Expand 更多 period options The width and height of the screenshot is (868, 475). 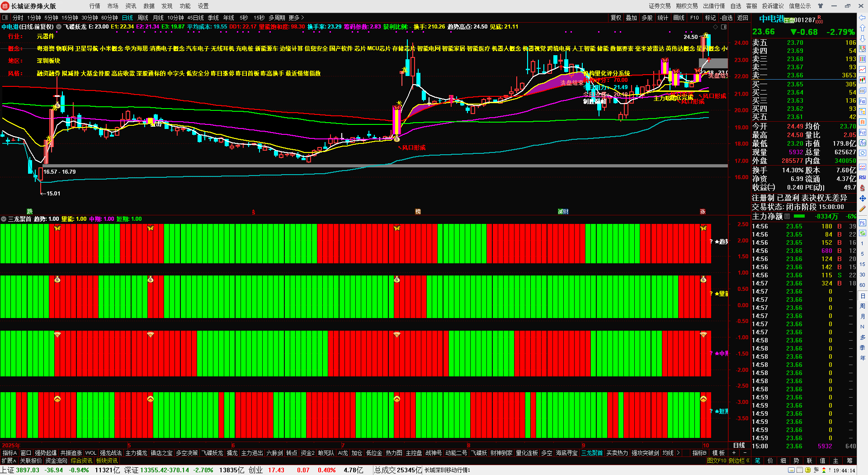tap(296, 18)
